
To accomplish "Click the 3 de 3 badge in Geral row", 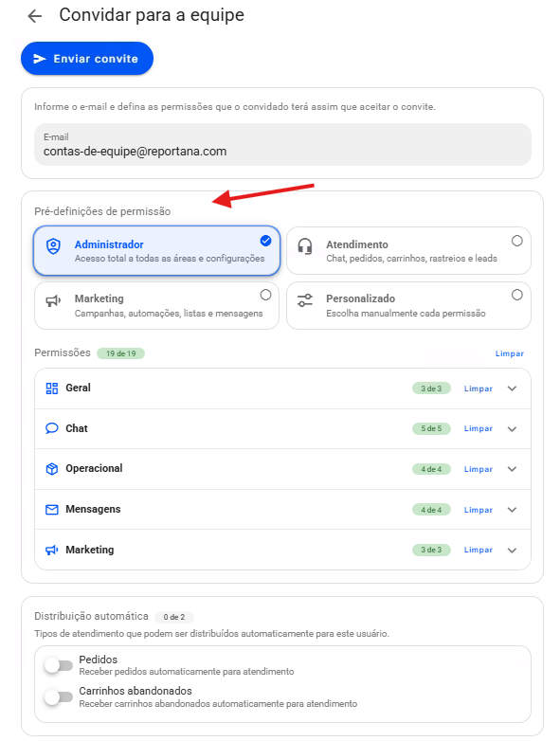I will tap(431, 389).
